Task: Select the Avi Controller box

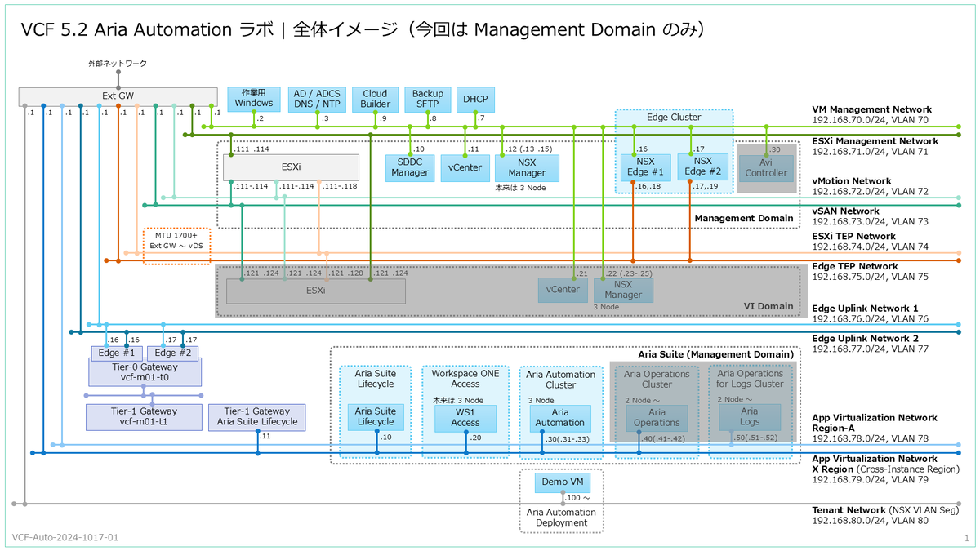Action: tap(767, 167)
